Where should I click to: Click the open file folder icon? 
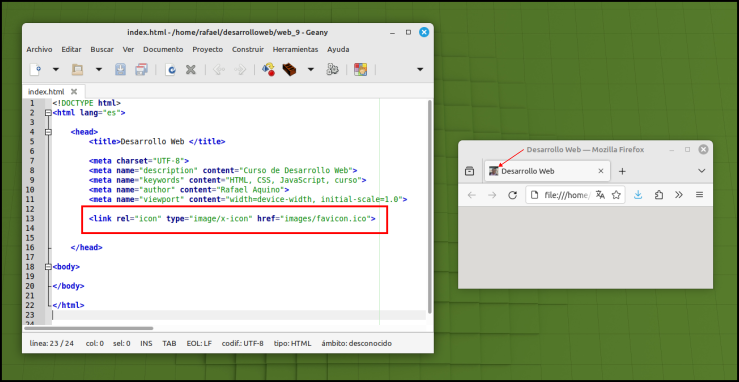tap(77, 70)
